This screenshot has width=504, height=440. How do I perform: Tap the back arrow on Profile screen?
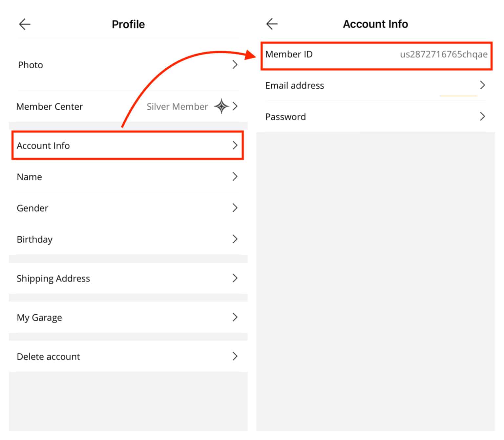tap(25, 24)
